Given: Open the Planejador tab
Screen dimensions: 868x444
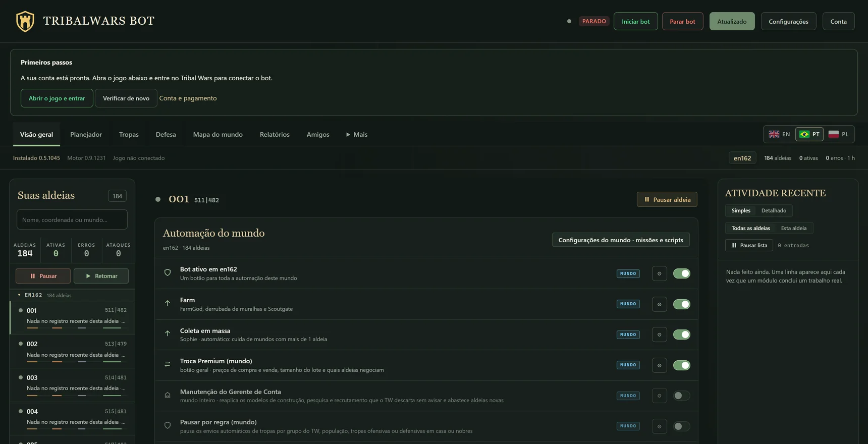Looking at the screenshot, I should [x=86, y=134].
